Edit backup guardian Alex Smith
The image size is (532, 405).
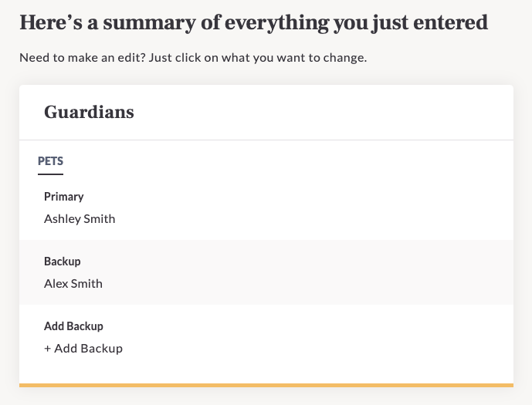pyautogui.click(x=73, y=284)
